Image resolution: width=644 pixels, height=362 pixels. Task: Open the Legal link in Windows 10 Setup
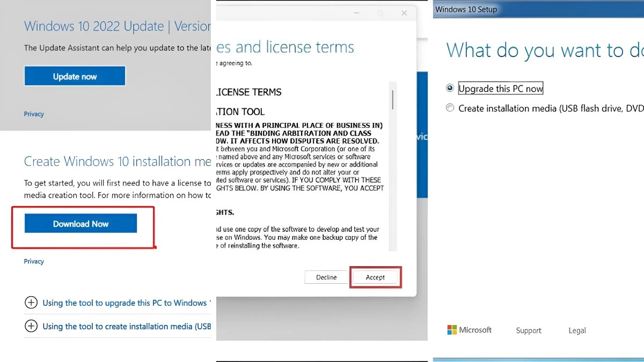[577, 330]
